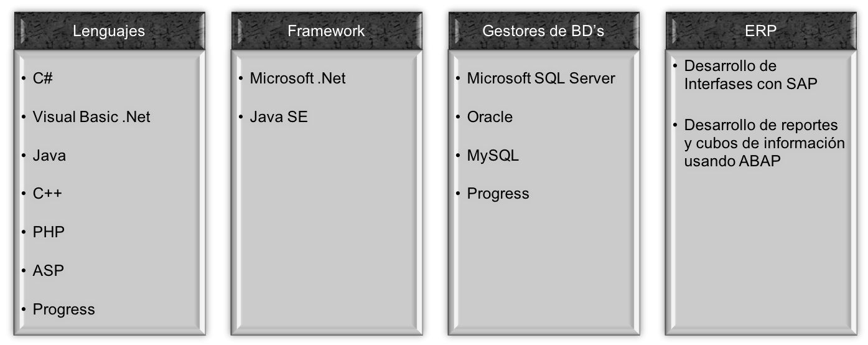Click the Oracle database item
This screenshot has width=868, height=345.
(490, 117)
